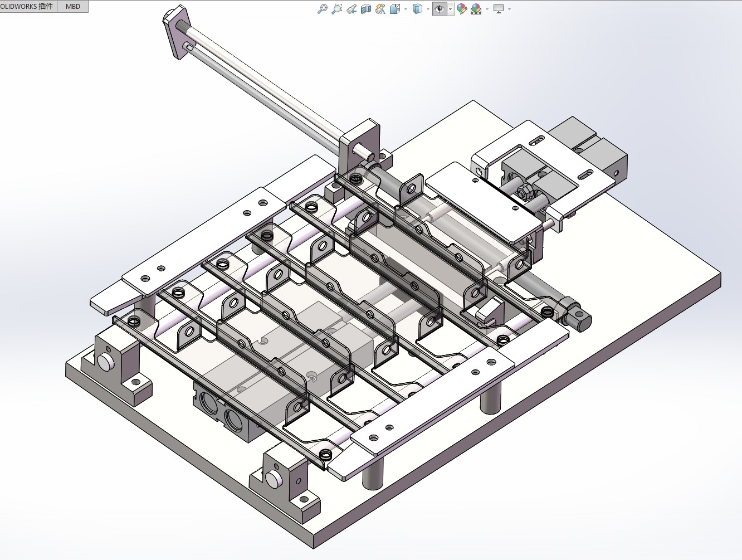Open the Dynamic Annotation Views icon
Viewport: 742px width, 560px height.
380,9
